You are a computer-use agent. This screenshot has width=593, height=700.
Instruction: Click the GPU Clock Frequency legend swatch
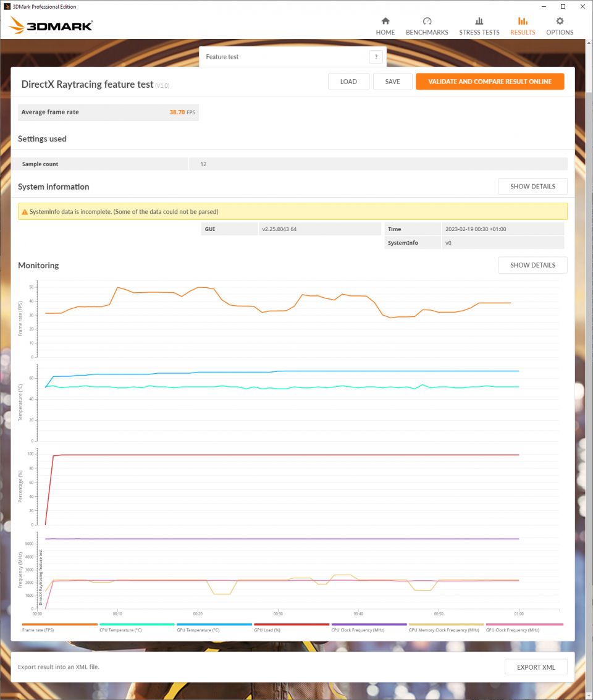(524, 625)
